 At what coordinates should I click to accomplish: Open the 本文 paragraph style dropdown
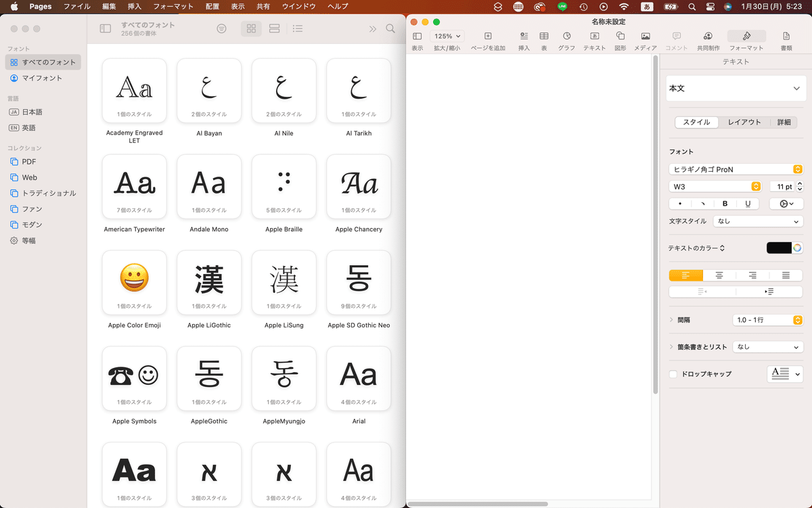coord(736,89)
